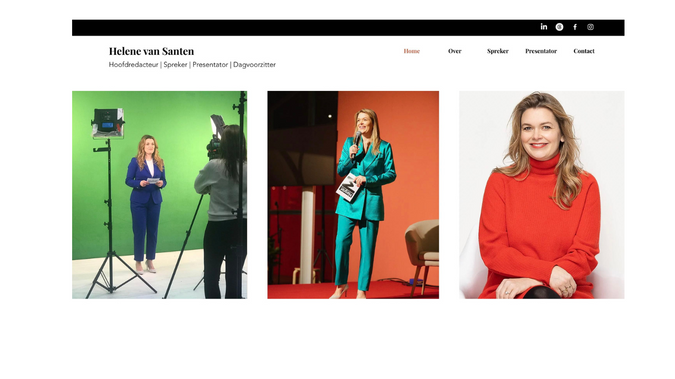The image size is (675, 379).
Task: Click the Hoofdredacteur Spreker Presentator Dagvoorzitter tagline
Action: coord(192,65)
